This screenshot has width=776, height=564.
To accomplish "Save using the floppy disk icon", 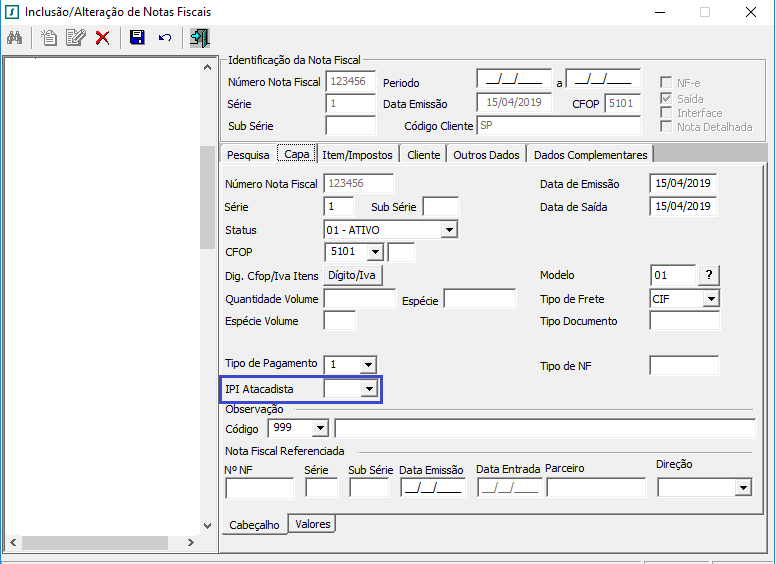I will click(137, 38).
